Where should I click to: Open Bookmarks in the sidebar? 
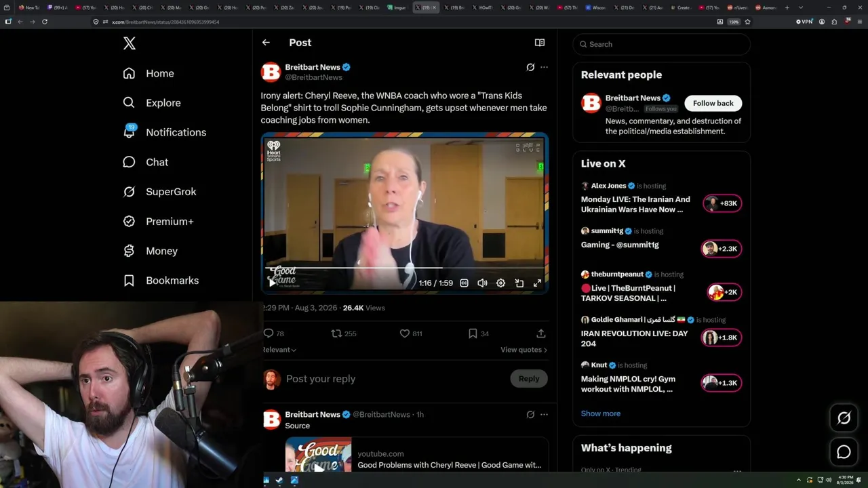coord(161,281)
